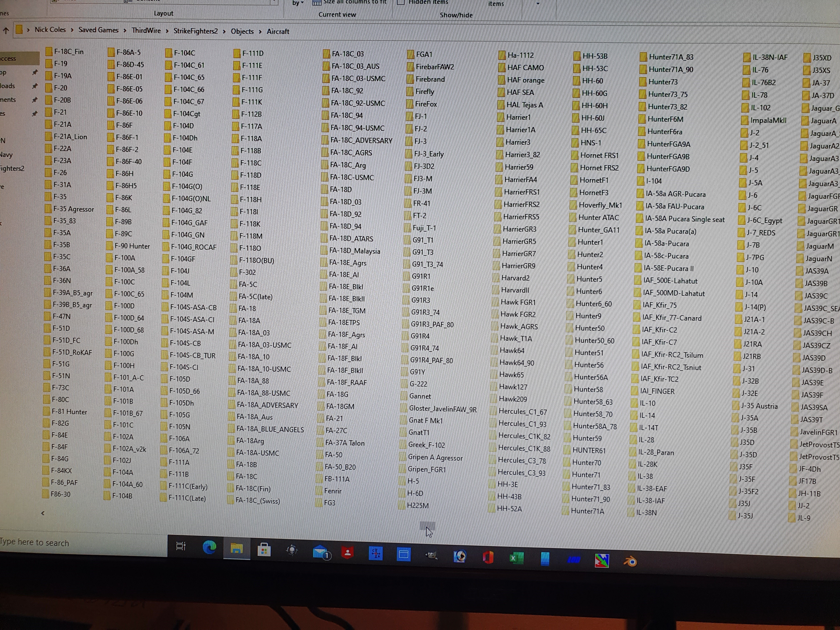Viewport: 840px width, 630px height.
Task: Select the 'Hercules_C1K_82' folder name
Action: tap(524, 436)
